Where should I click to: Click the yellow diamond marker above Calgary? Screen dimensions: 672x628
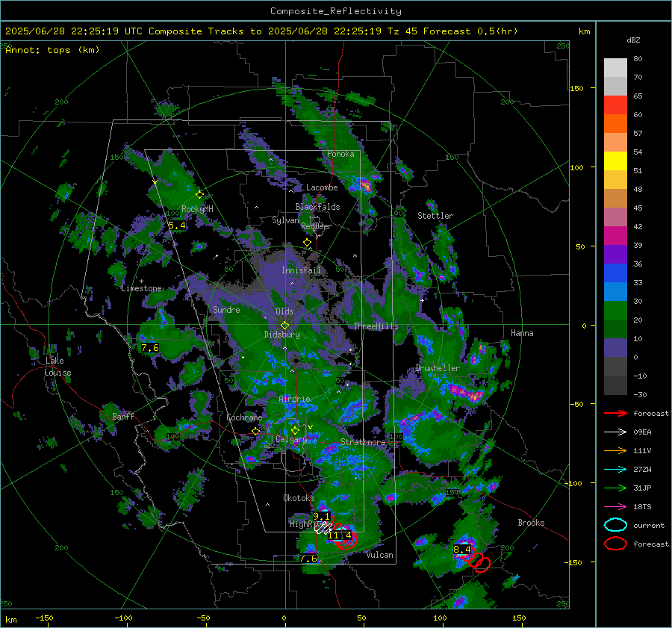coord(295,430)
